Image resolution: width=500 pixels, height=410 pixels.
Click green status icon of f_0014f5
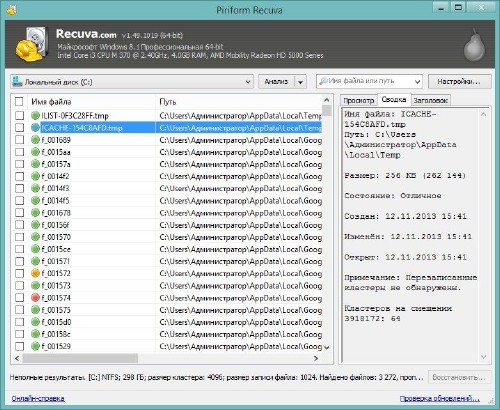(35, 200)
